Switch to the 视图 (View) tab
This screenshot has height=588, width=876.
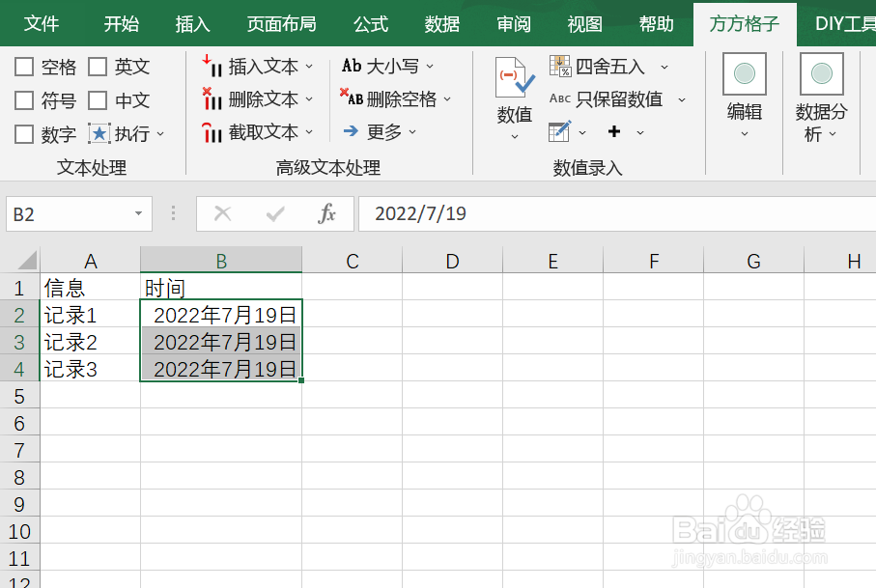tap(585, 23)
